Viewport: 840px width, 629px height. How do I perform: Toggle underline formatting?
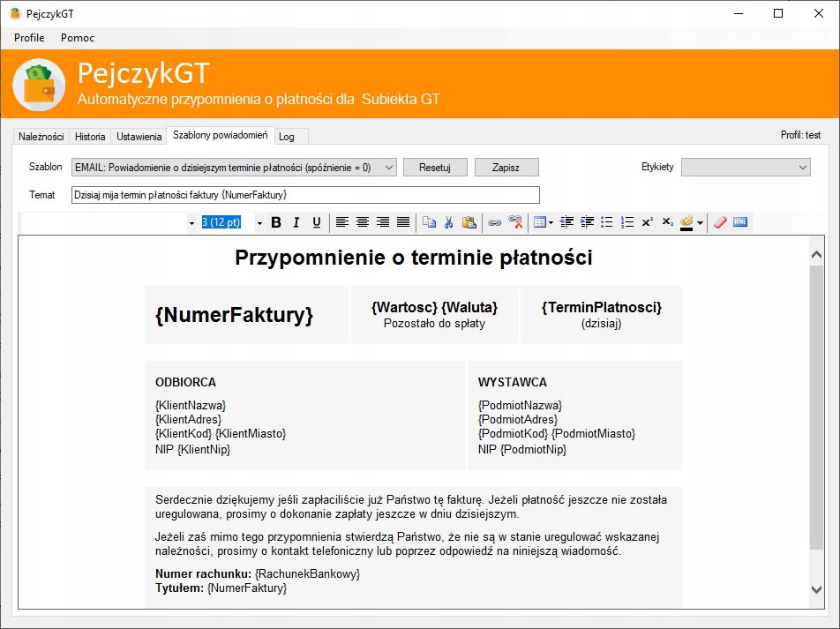(x=317, y=222)
